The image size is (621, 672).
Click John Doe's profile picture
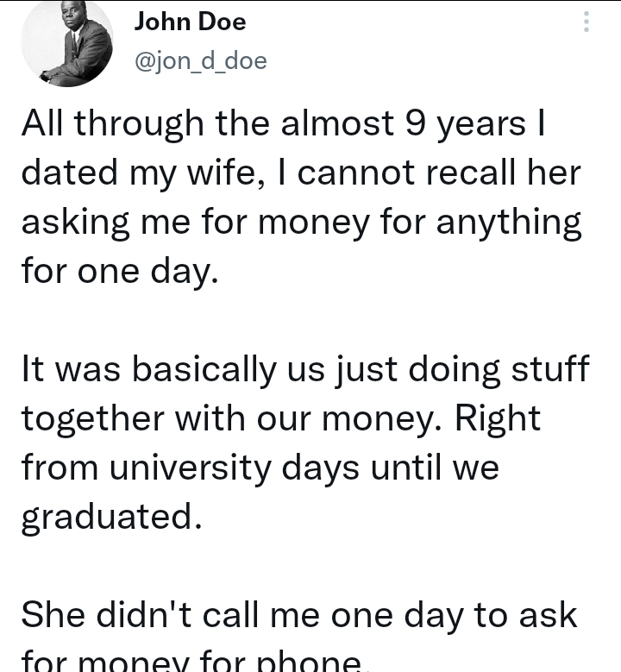click(66, 41)
